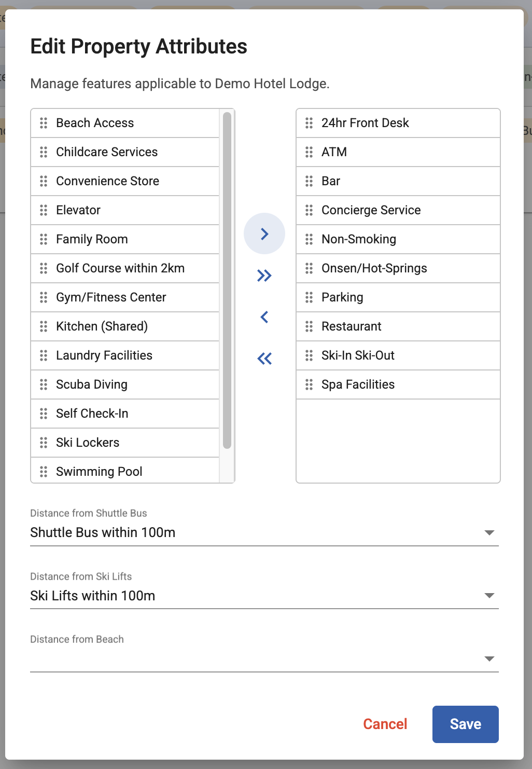Viewport: 532px width, 769px height.
Task: Click the move all left double-arrow
Action: tap(264, 359)
